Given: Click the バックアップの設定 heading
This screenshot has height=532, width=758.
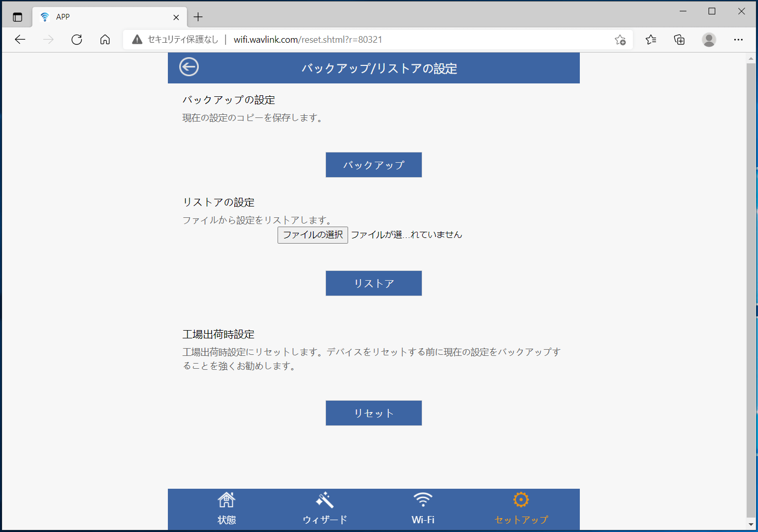Looking at the screenshot, I should [229, 100].
